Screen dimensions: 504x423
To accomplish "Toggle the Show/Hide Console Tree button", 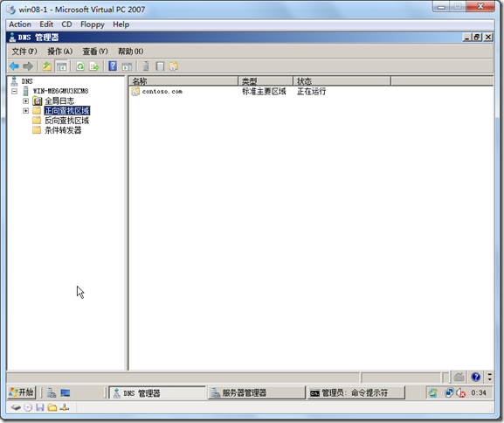I will click(x=61, y=66).
